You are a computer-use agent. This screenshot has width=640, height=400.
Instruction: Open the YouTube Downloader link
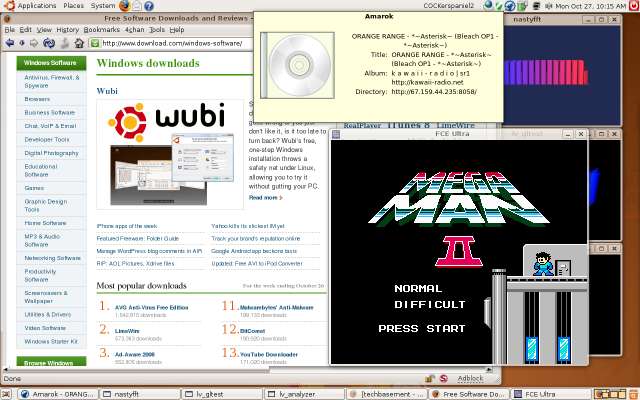269,355
